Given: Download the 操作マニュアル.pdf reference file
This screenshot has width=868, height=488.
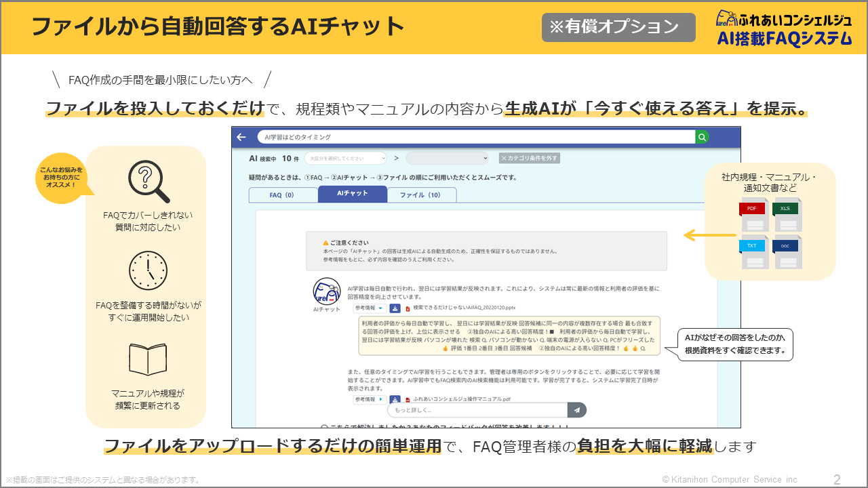Looking at the screenshot, I should (x=394, y=399).
